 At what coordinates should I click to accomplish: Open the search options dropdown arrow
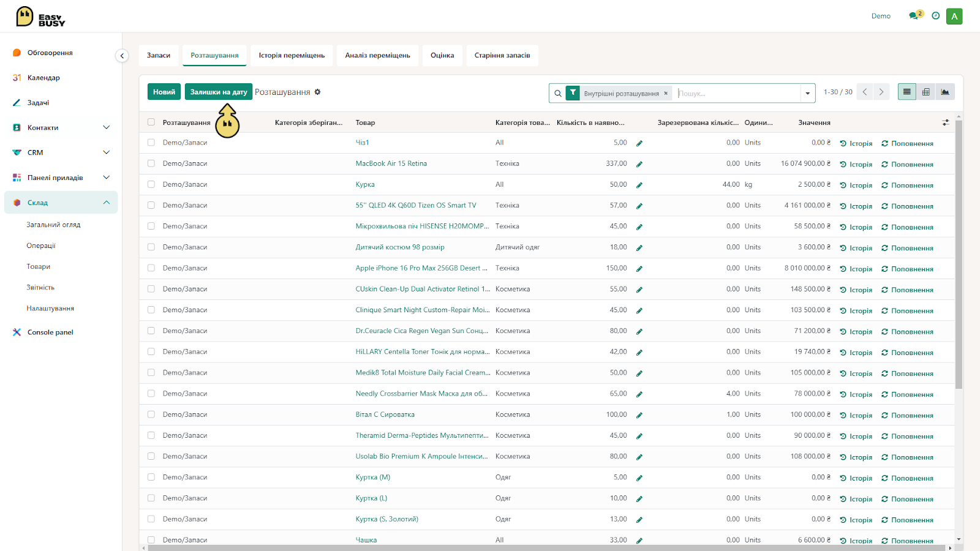click(x=808, y=93)
